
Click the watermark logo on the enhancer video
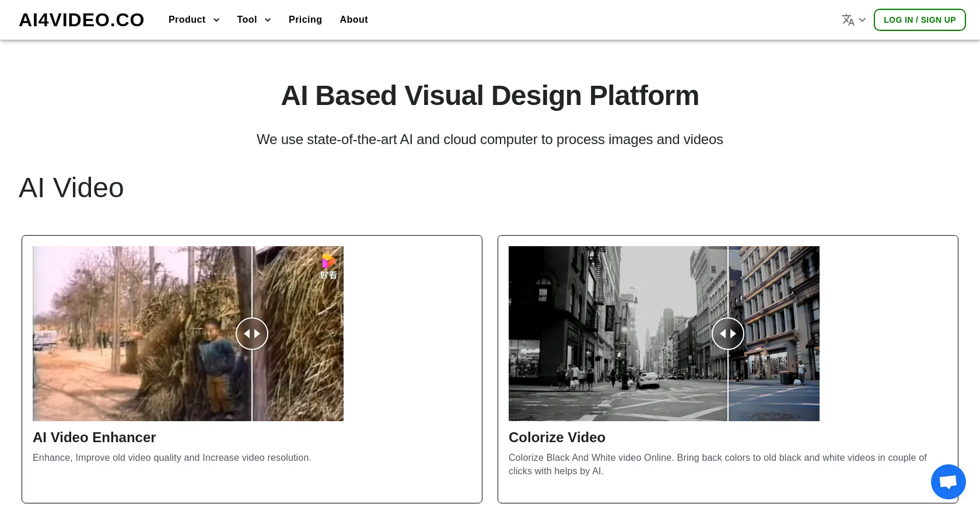[x=328, y=266]
